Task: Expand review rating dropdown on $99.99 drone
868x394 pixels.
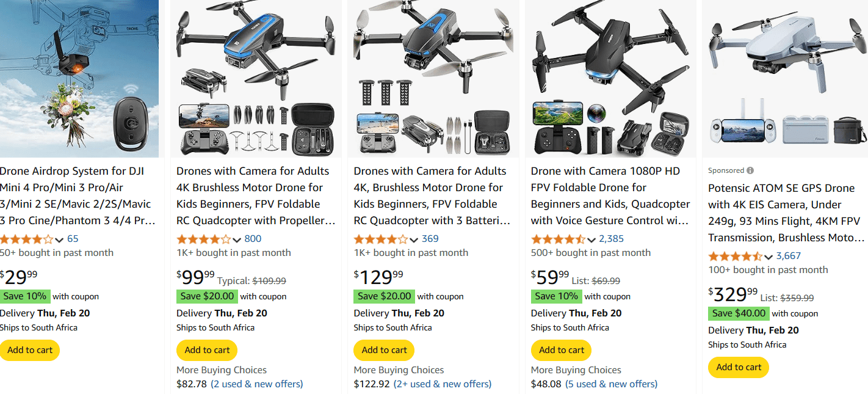Action: point(237,239)
